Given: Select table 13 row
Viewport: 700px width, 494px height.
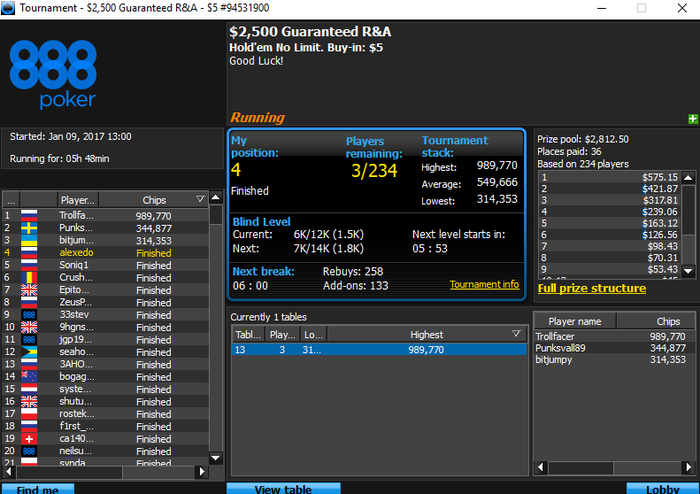Looking at the screenshot, I should (379, 349).
